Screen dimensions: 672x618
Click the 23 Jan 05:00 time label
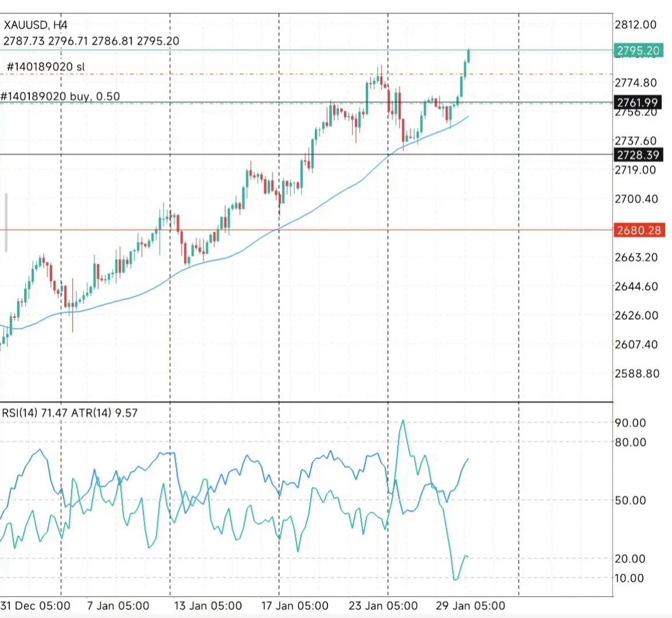[x=383, y=606]
